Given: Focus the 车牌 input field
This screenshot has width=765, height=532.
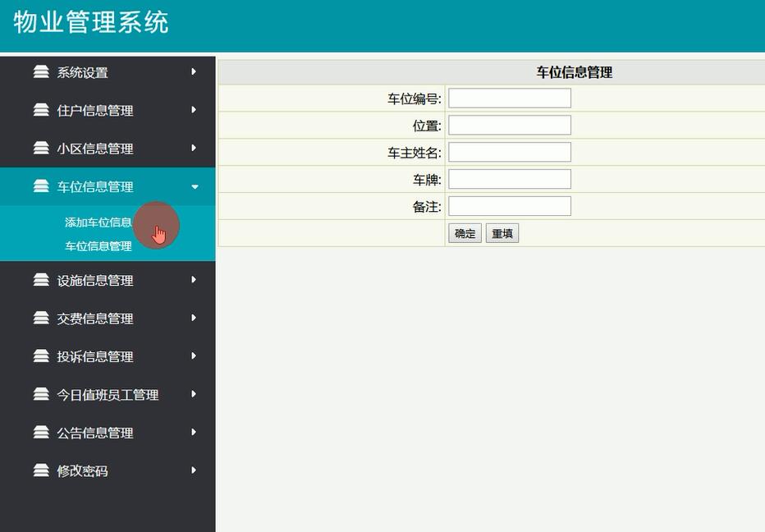Looking at the screenshot, I should click(510, 179).
